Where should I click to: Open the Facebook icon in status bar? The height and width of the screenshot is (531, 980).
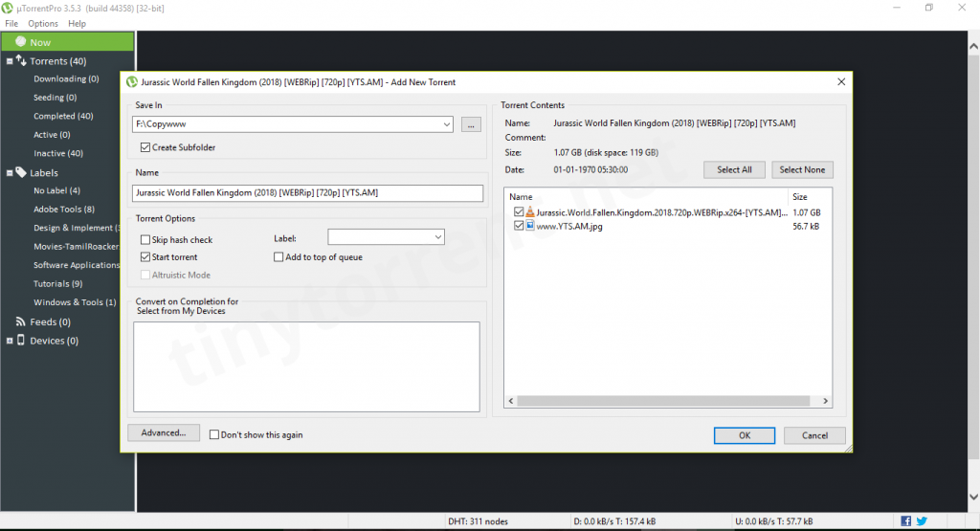click(x=905, y=521)
